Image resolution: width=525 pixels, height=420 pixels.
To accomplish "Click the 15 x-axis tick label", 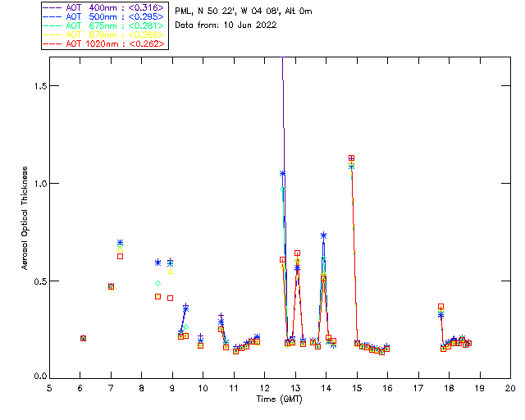I will point(357,388).
